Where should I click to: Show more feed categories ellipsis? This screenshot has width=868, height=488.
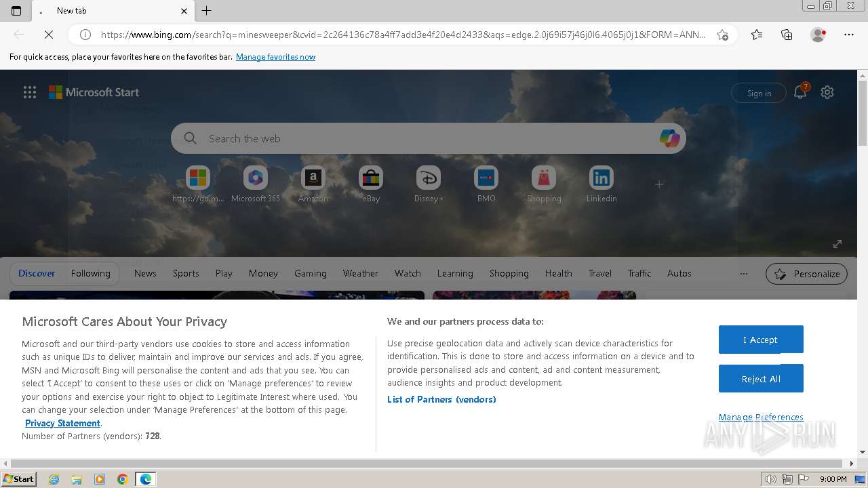(744, 274)
